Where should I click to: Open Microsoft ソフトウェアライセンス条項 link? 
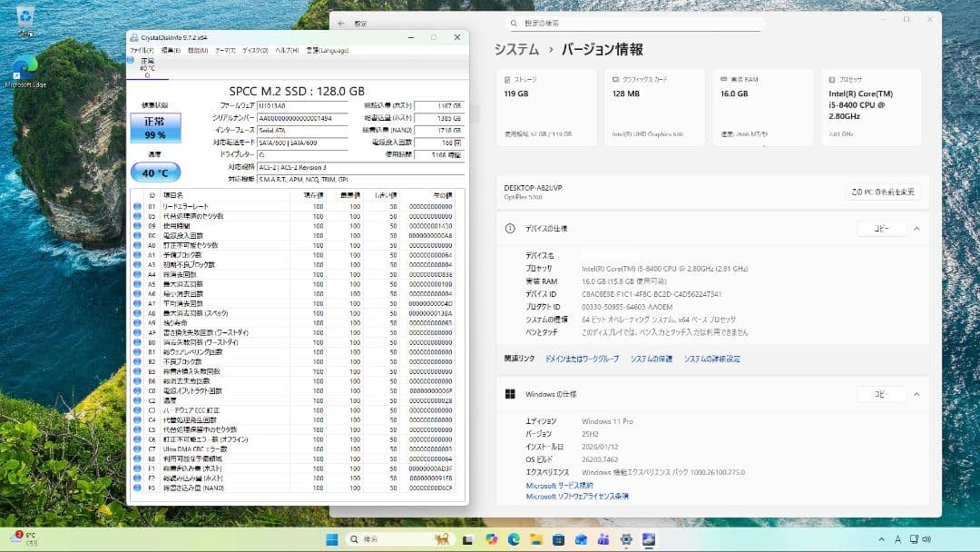(x=577, y=497)
